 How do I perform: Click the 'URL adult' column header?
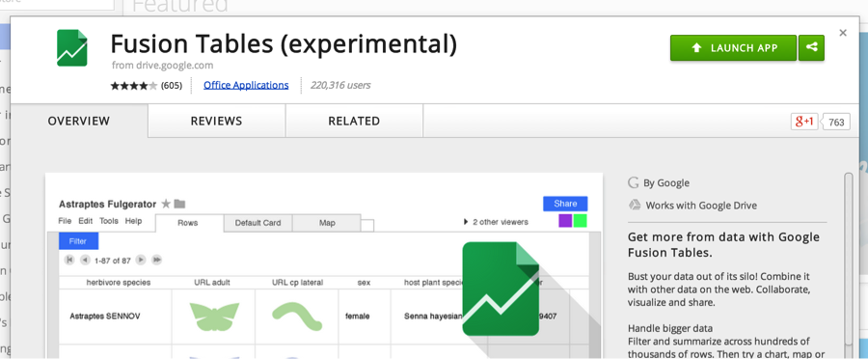tap(212, 283)
